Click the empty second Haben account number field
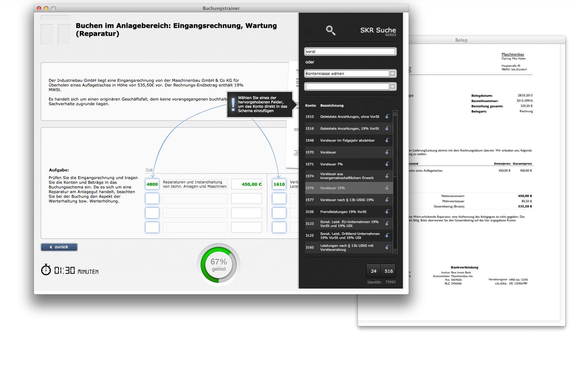 point(279,199)
